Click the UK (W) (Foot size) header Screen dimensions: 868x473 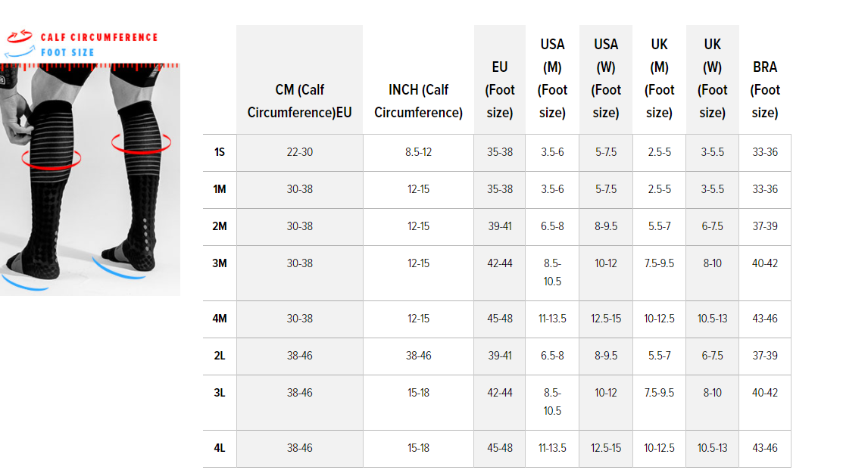713,78
